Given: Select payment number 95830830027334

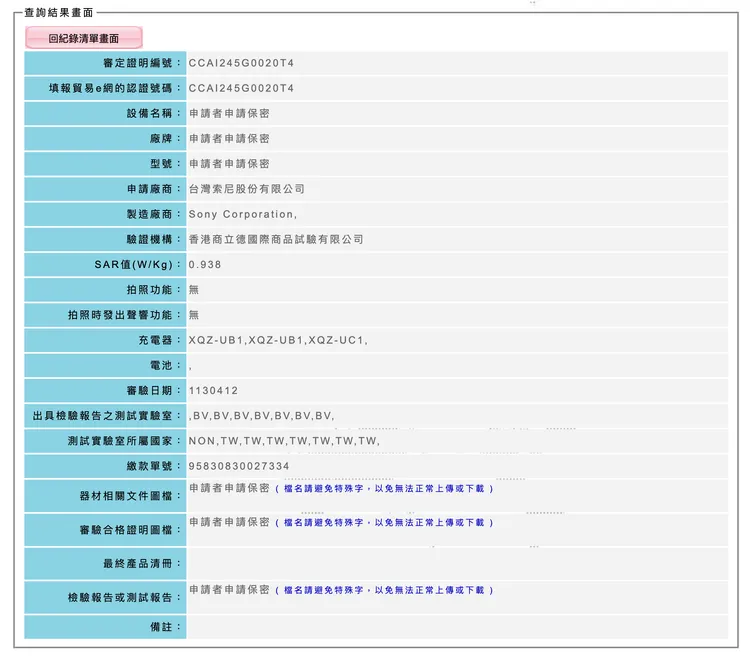Looking at the screenshot, I should [x=239, y=466].
